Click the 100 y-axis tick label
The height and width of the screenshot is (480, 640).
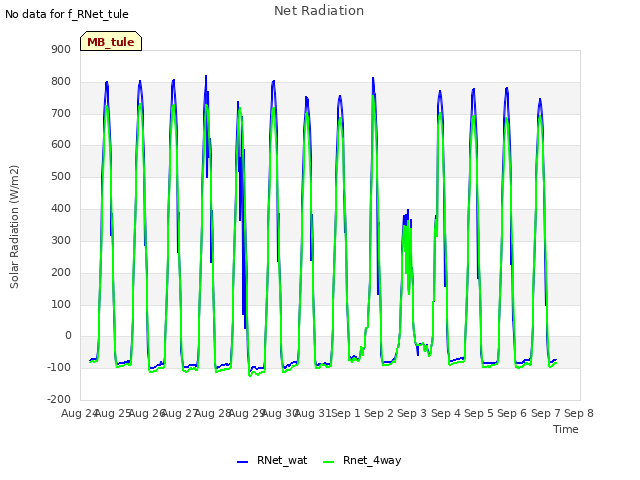click(x=61, y=304)
